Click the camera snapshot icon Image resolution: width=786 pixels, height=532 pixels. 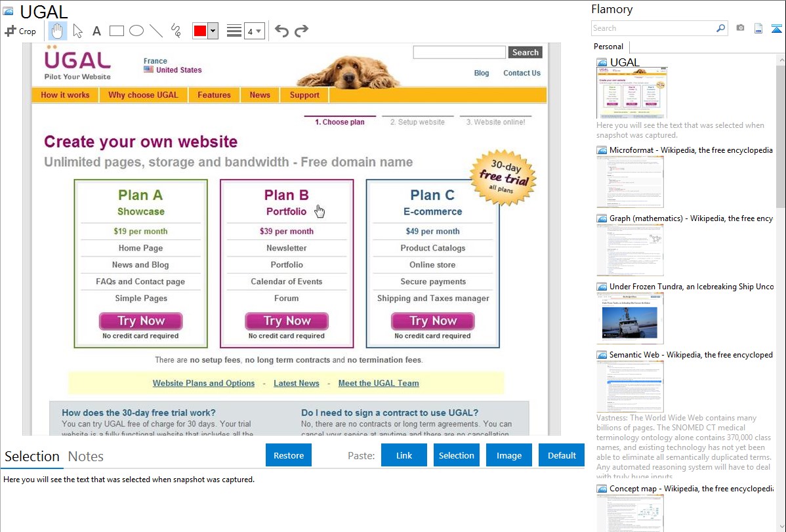pyautogui.click(x=740, y=28)
